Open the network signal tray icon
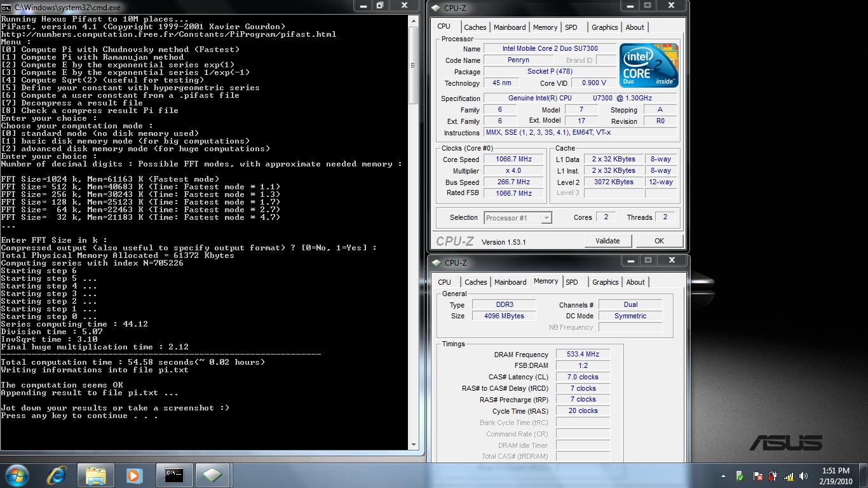Screen dimensions: 868x488 [x=789, y=476]
